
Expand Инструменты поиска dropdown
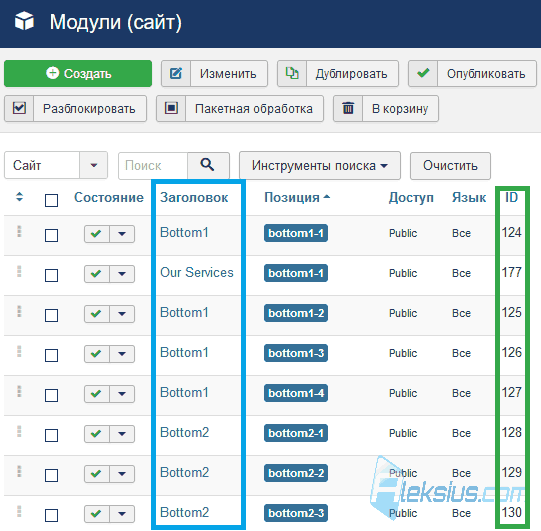pos(320,166)
